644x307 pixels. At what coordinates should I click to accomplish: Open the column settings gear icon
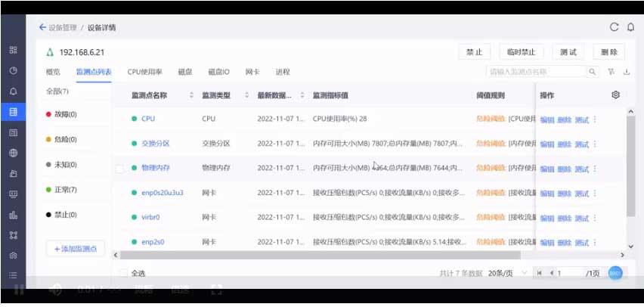click(x=615, y=95)
